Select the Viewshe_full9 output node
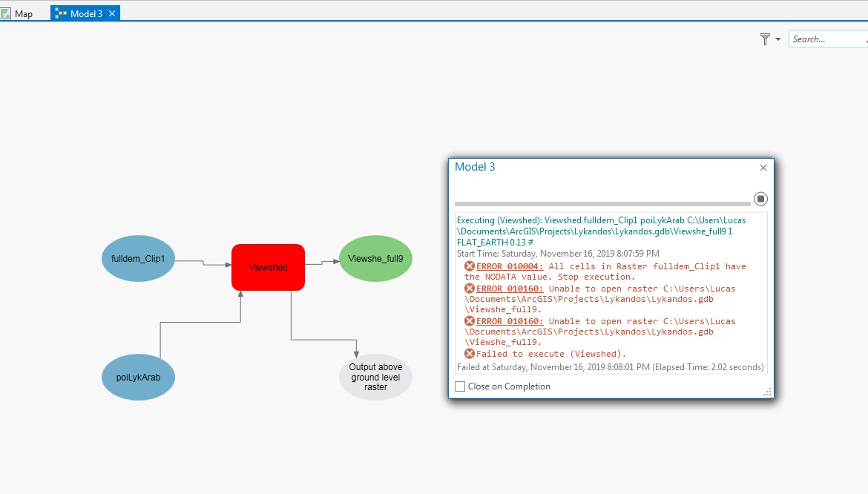Screen dimensions: 868x494 [375, 258]
